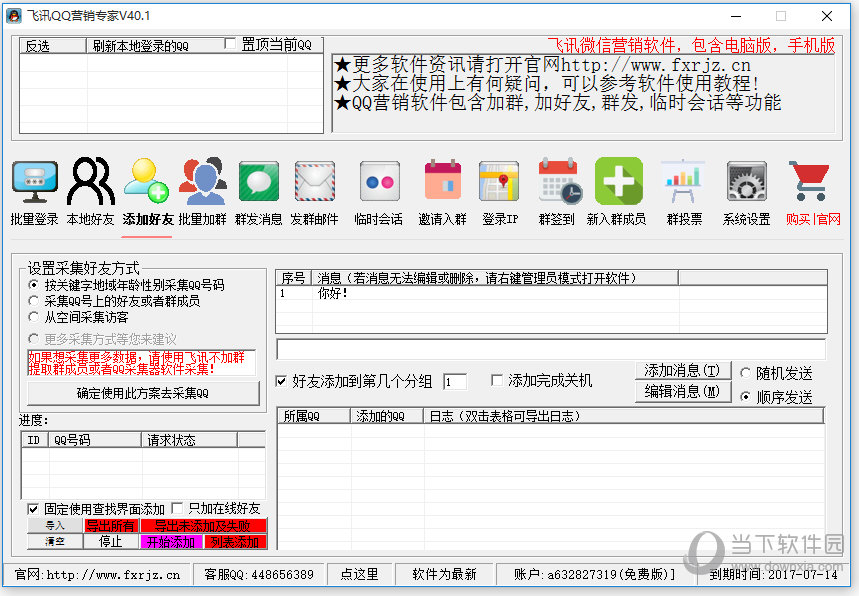
Task: Click the group number field showing 1
Action: (455, 382)
